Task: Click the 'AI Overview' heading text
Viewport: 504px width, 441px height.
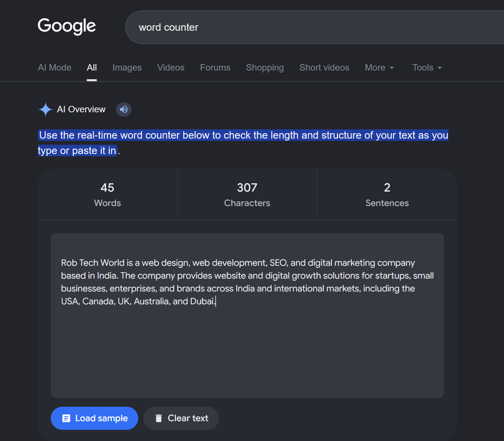Action: click(81, 110)
